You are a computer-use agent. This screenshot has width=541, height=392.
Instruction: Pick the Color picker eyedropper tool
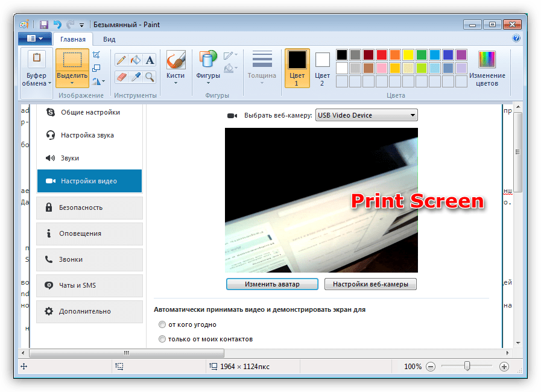click(136, 77)
